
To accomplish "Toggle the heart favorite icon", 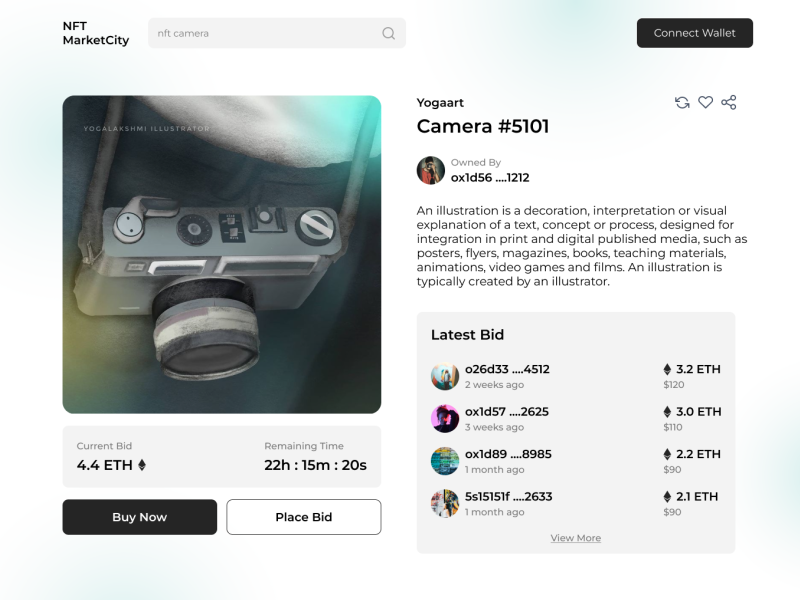I will pyautogui.click(x=705, y=102).
